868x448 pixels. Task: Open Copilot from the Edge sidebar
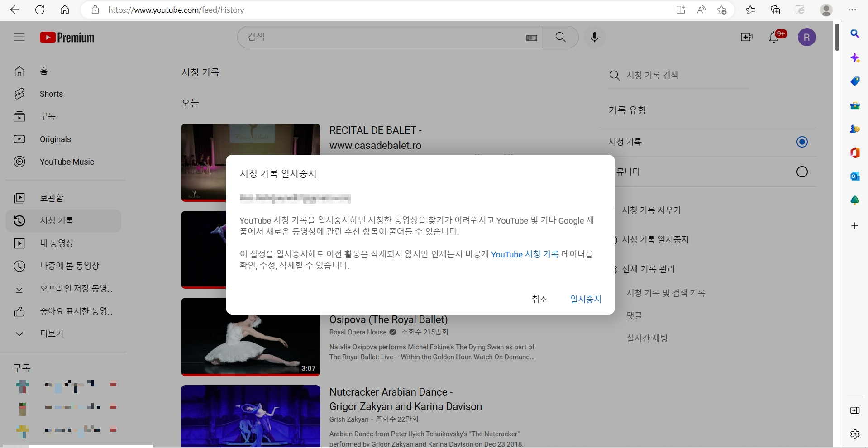point(855,57)
